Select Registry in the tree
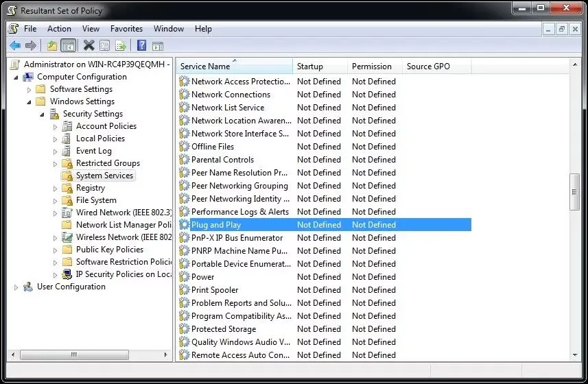This screenshot has width=588, height=384. click(x=90, y=188)
